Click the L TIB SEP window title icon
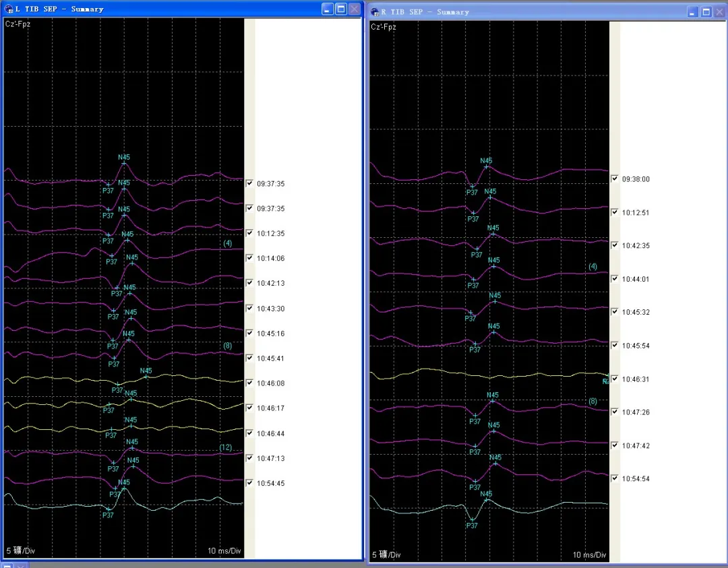Viewport: 728px width, 568px height. 8,9
